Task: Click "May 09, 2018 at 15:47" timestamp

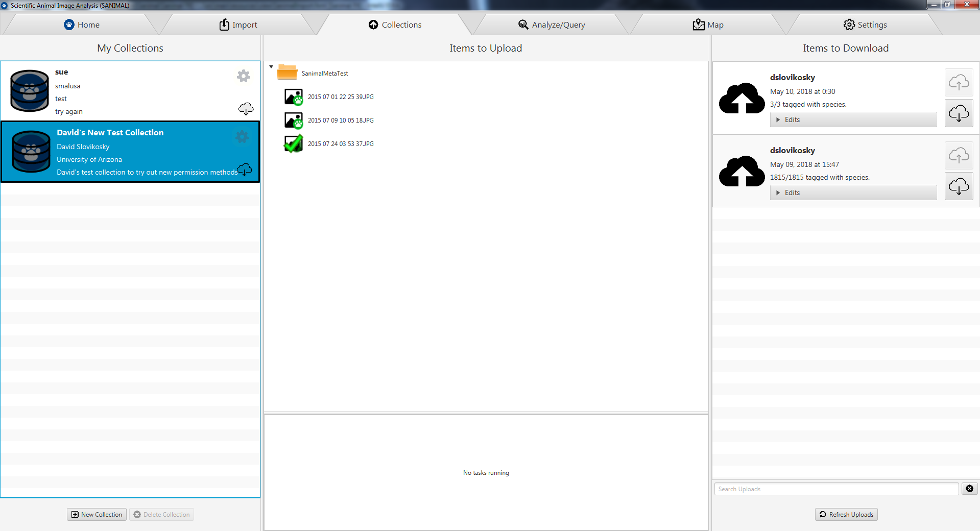Action: click(804, 164)
